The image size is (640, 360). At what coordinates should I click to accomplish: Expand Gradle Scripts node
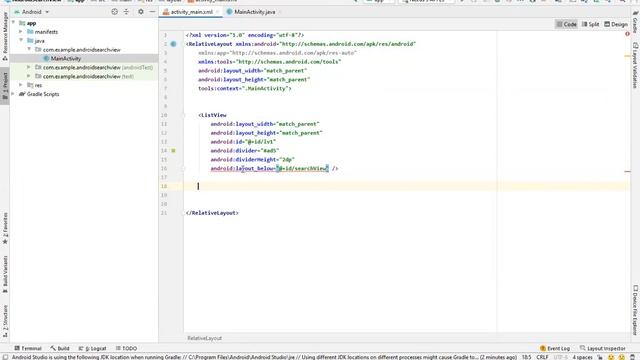(x=13, y=94)
